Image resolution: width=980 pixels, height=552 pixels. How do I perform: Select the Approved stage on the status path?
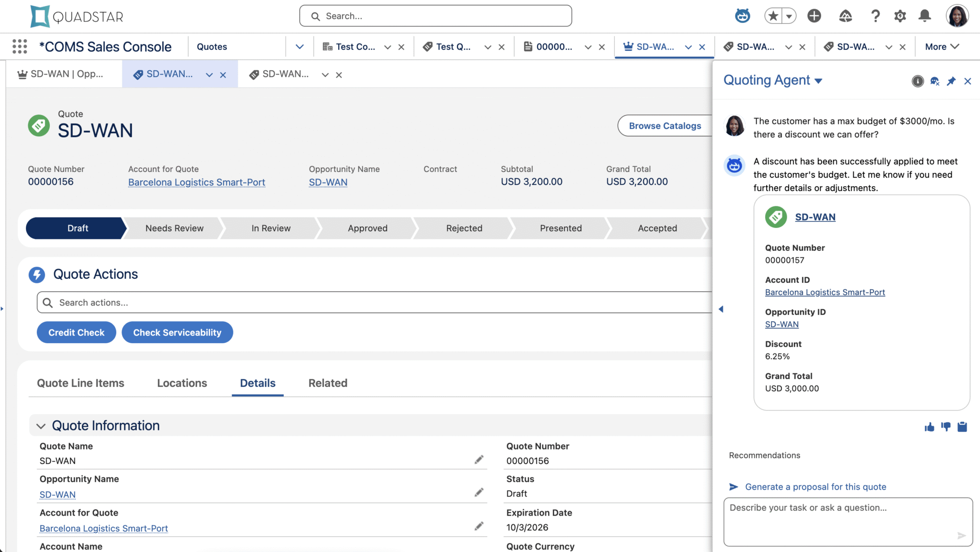click(367, 228)
